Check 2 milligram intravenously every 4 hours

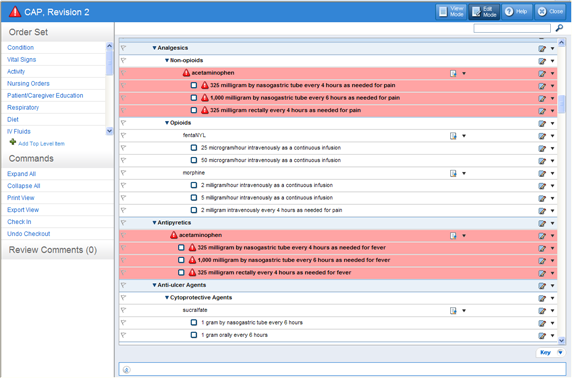(194, 210)
